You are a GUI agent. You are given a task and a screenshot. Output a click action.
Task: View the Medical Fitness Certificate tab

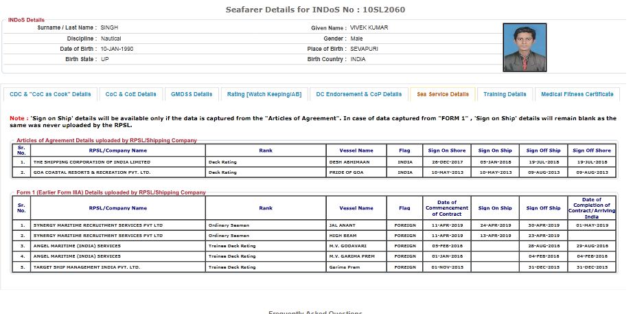click(x=577, y=94)
